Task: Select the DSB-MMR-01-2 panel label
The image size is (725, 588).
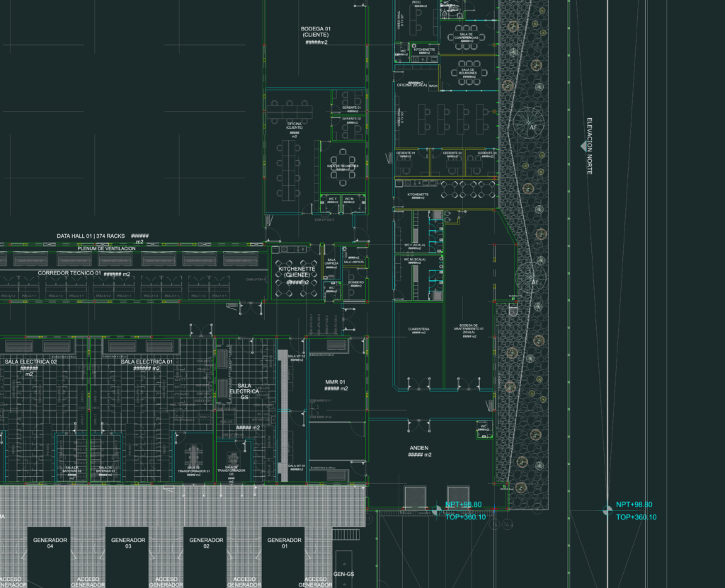Action: [x=321, y=417]
